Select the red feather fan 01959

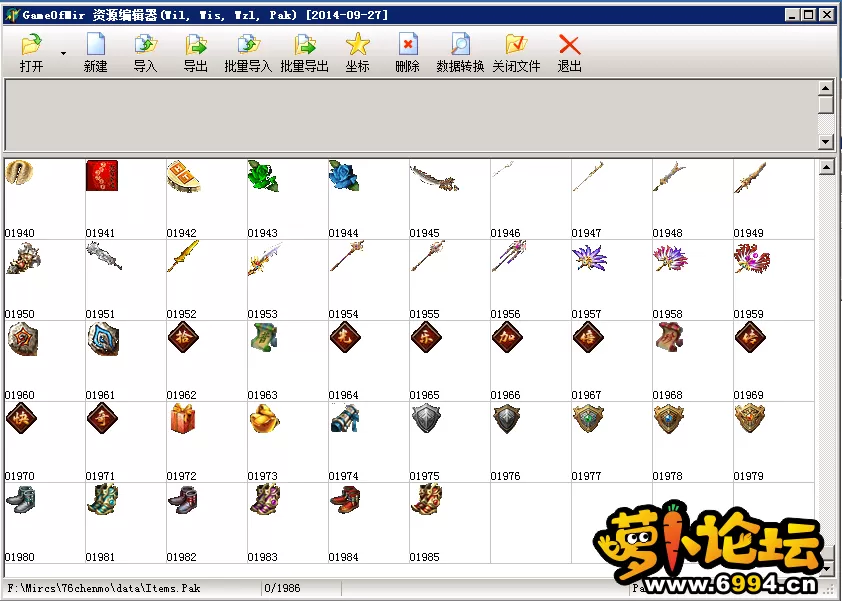click(x=752, y=258)
